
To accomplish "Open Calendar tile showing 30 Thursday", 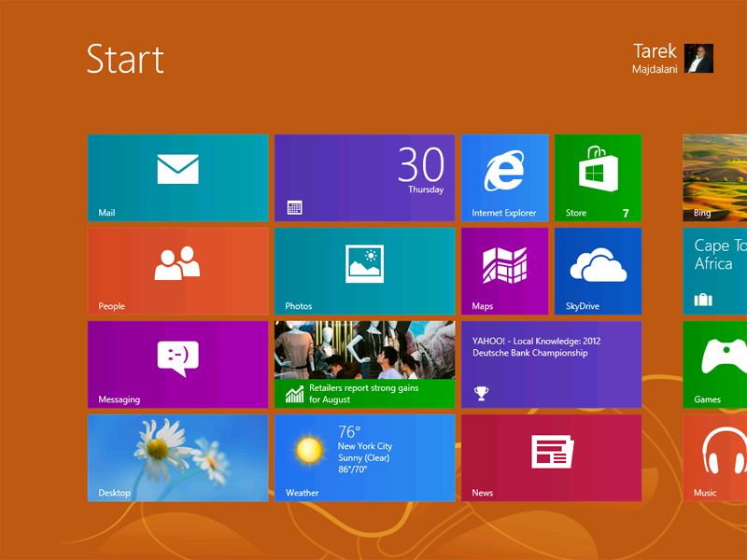I will tap(364, 177).
